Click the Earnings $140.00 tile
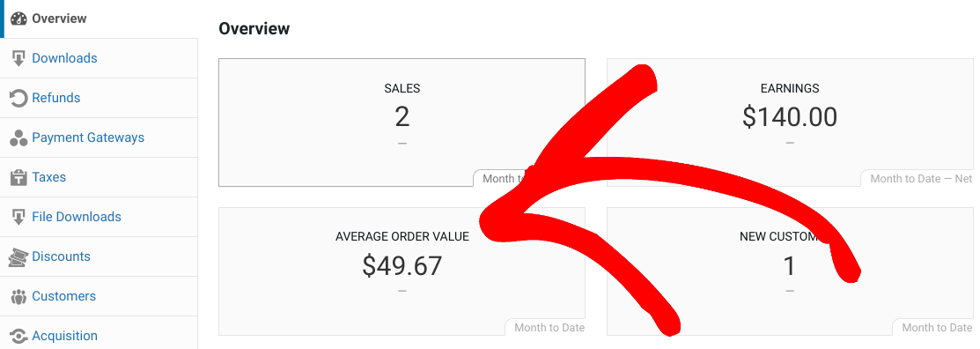The height and width of the screenshot is (349, 980). 790,123
